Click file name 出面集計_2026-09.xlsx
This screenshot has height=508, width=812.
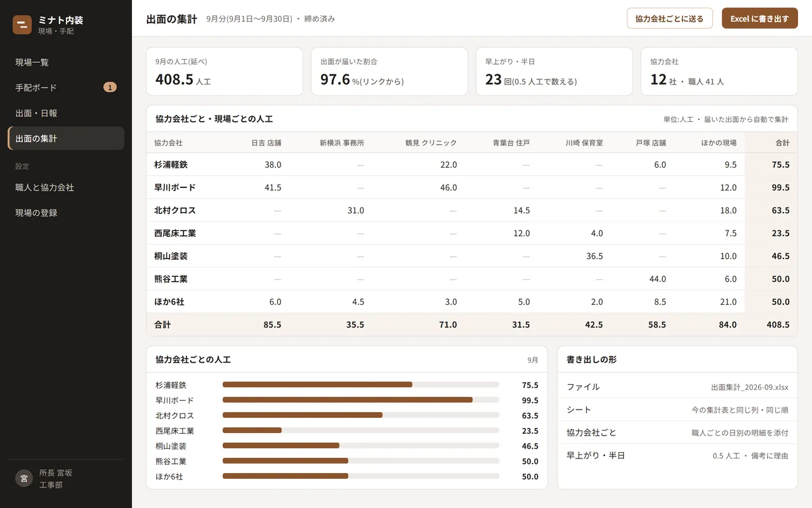pos(749,387)
